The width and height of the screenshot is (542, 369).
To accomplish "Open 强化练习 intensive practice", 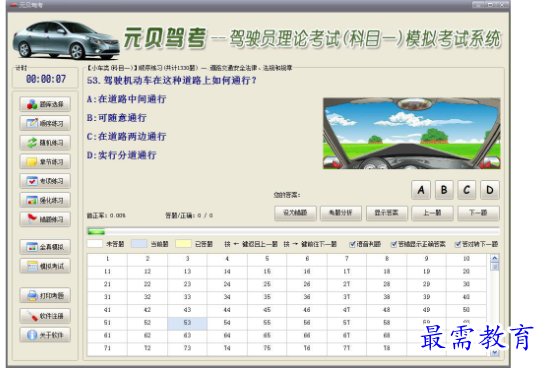I will click(45, 200).
